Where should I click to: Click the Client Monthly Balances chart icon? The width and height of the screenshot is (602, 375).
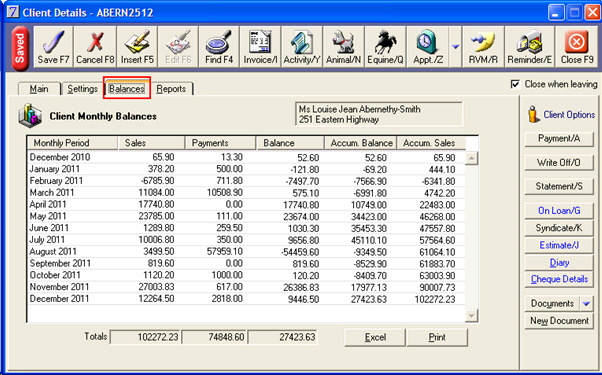(30, 116)
